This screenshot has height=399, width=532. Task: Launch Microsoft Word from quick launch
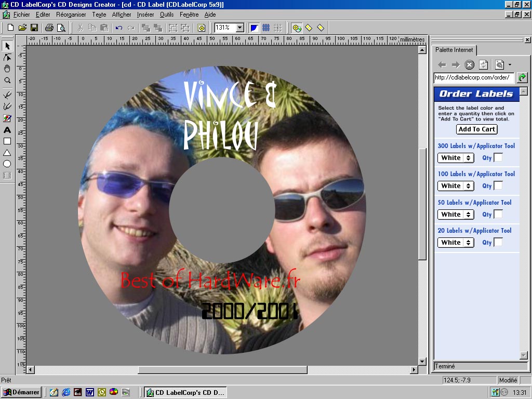[x=89, y=393]
